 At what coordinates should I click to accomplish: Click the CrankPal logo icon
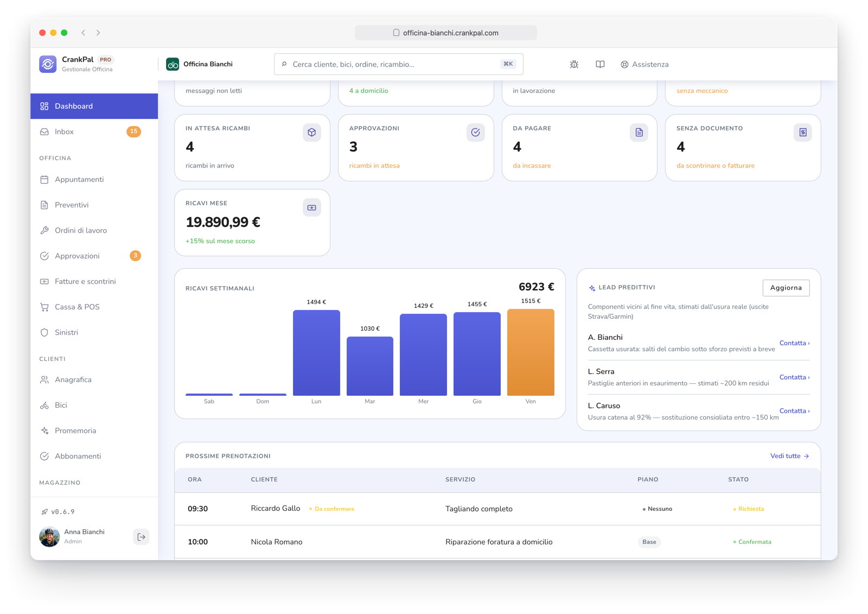tap(48, 64)
